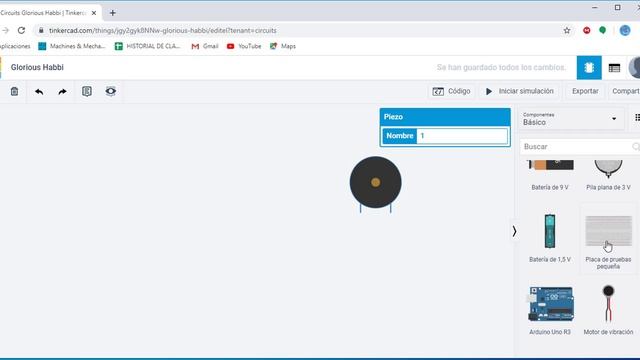Image resolution: width=640 pixels, height=360 pixels.
Task: Pick the Batería de 1,5 V component
Action: point(550,238)
